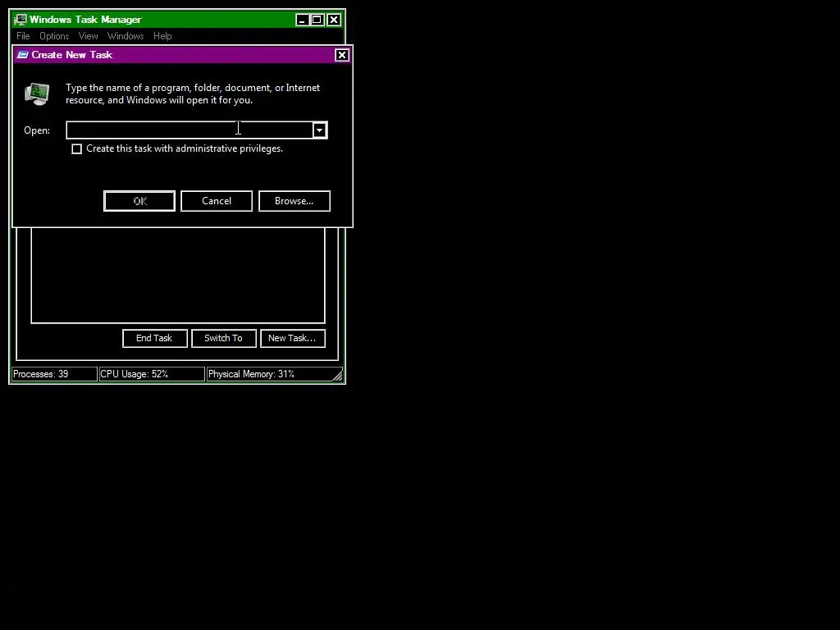Click the Physical Memory: 31% status entry

pyautogui.click(x=269, y=374)
